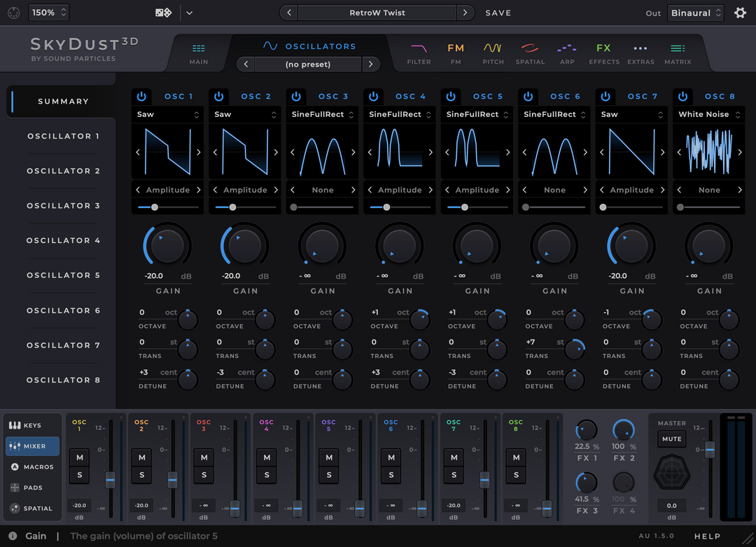
Task: Toggle OSC 8 power button
Action: 682,97
